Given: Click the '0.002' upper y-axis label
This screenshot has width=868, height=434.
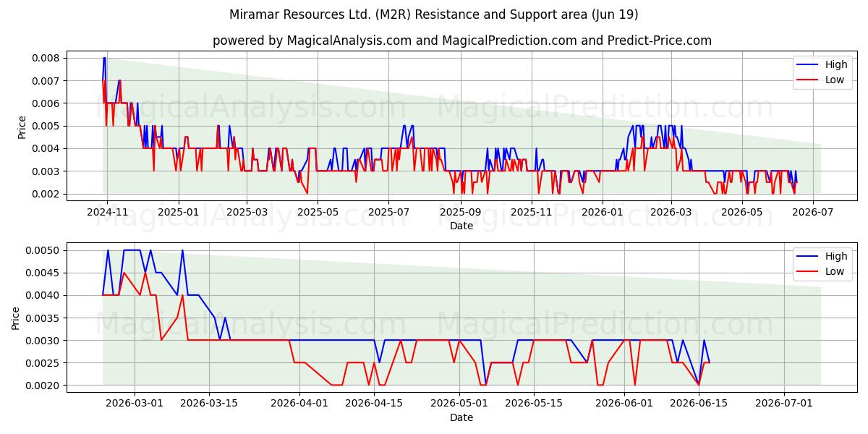Looking at the screenshot, I should click(46, 194).
